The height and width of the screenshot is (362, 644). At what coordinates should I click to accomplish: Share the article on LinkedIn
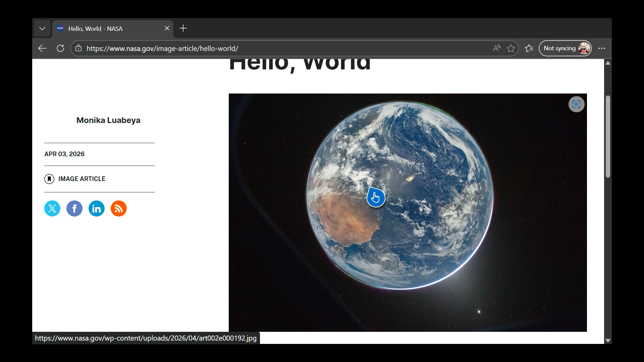pos(96,208)
